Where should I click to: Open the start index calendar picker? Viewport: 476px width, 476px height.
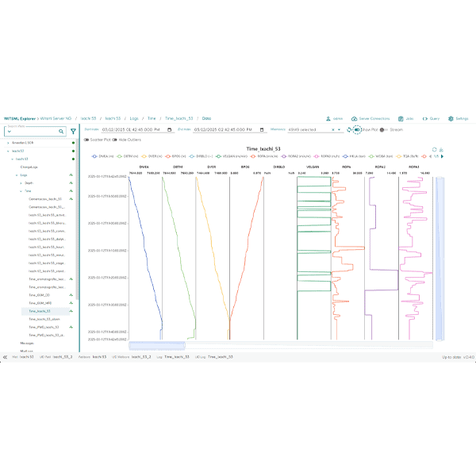pyautogui.click(x=170, y=129)
